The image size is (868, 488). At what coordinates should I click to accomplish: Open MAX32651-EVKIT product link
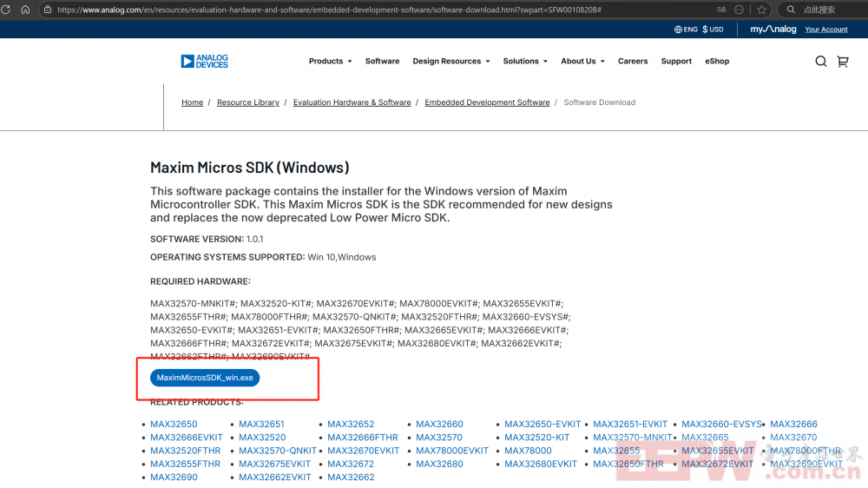pos(630,425)
